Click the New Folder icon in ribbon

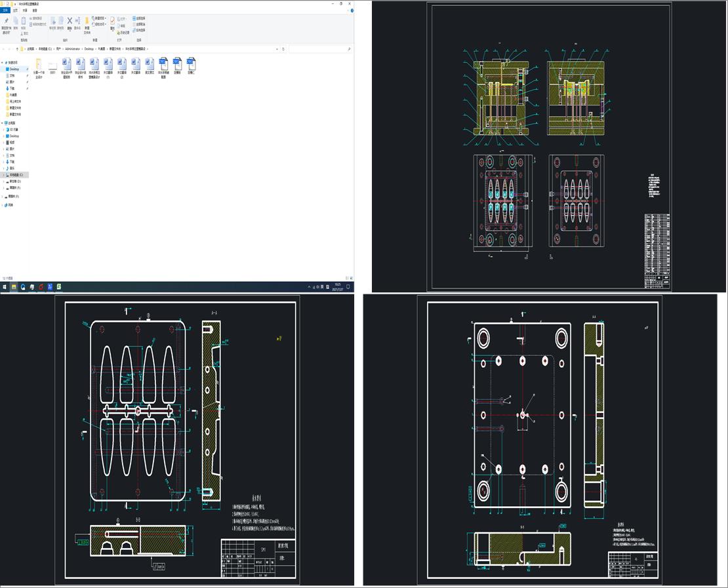(x=87, y=22)
